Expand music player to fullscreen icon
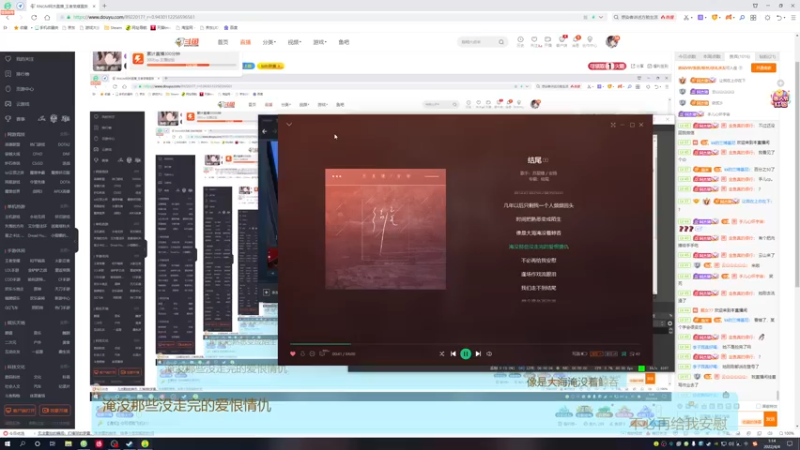This screenshot has width=800, height=450. [613, 125]
